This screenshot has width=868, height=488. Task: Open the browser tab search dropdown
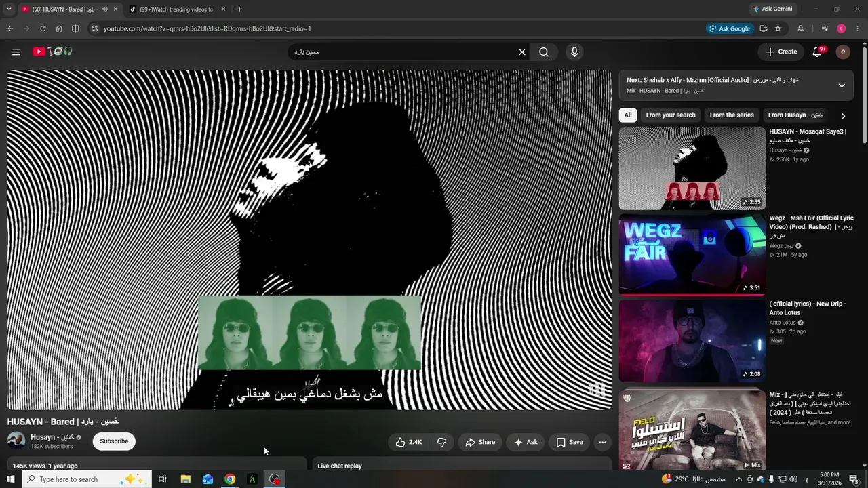point(9,9)
